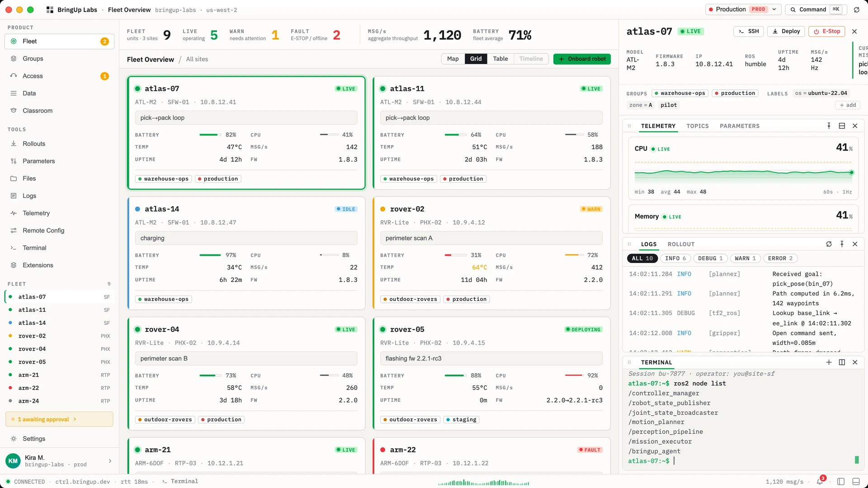The image size is (868, 488).
Task: Expand 1 awaiting approval notice
Action: (59, 419)
